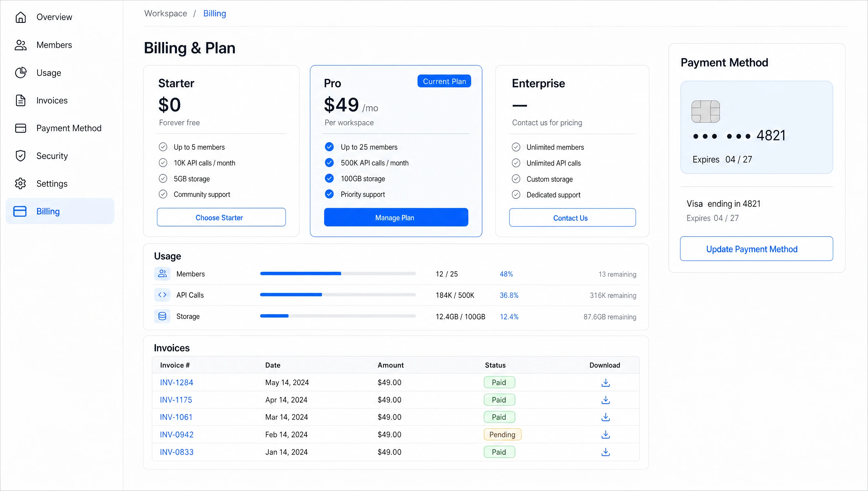Download invoice INV-1284

(605, 382)
